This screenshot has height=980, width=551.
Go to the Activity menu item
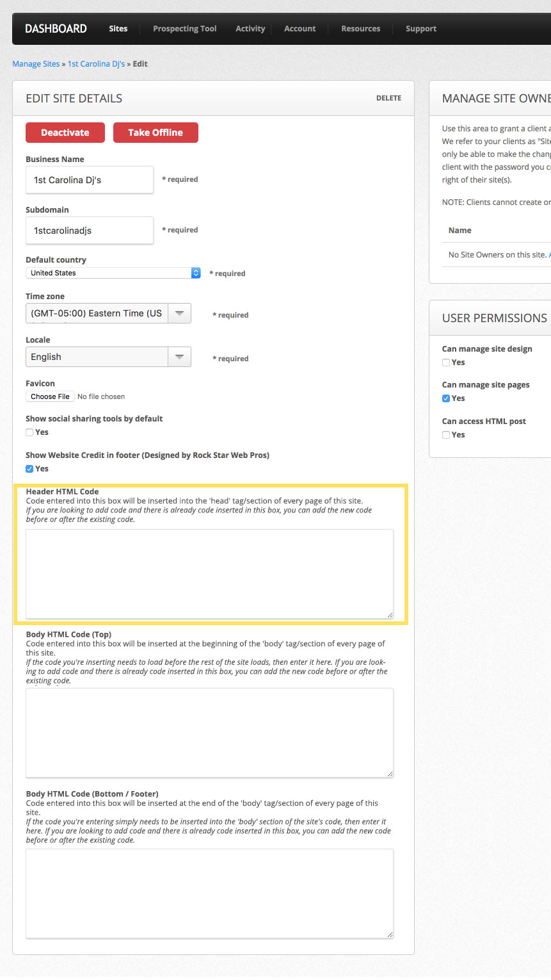click(x=250, y=29)
